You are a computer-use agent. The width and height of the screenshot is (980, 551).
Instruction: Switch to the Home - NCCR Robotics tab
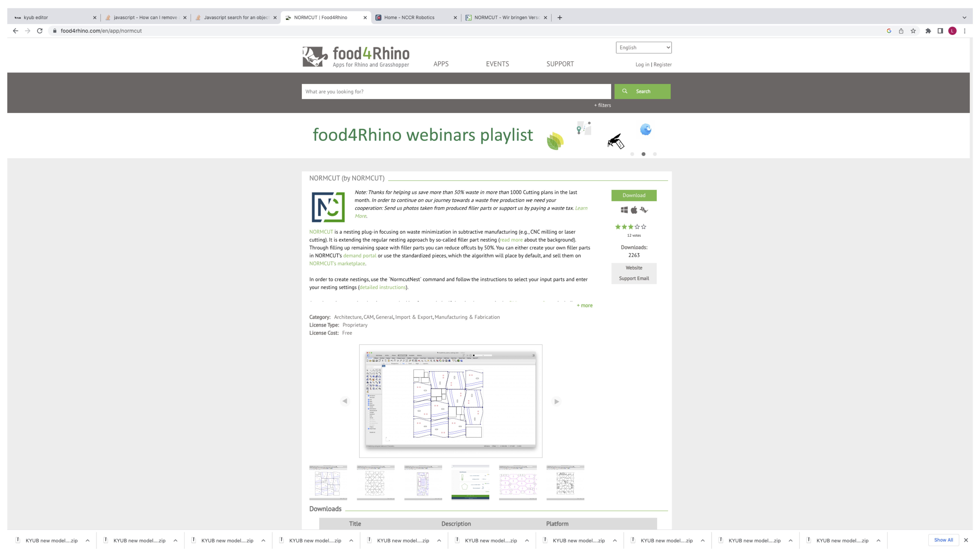pyautogui.click(x=409, y=17)
